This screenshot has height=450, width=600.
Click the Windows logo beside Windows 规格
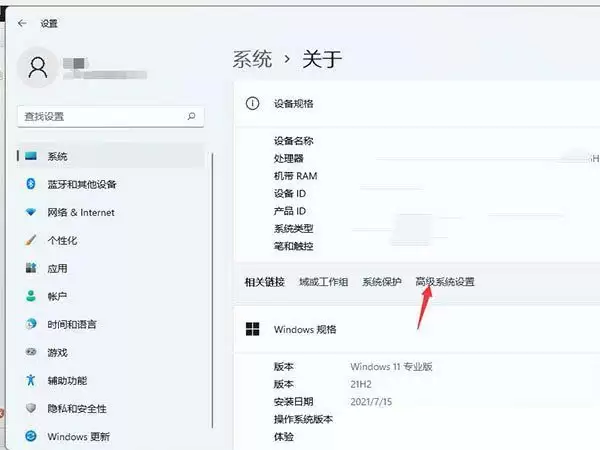253,329
